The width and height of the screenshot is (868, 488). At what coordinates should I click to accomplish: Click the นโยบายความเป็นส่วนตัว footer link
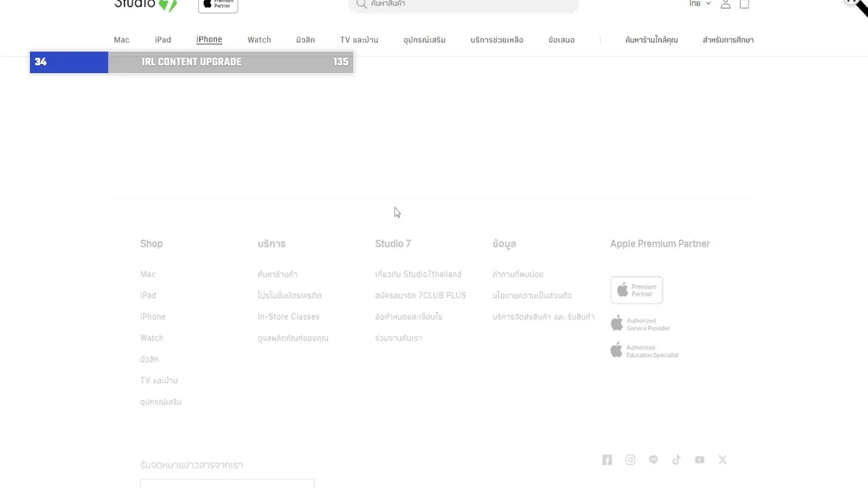(532, 296)
